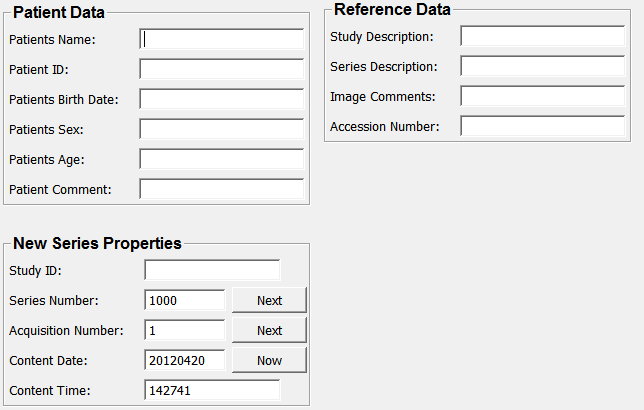Focus the Study ID input field
644x410 pixels.
[212, 270]
